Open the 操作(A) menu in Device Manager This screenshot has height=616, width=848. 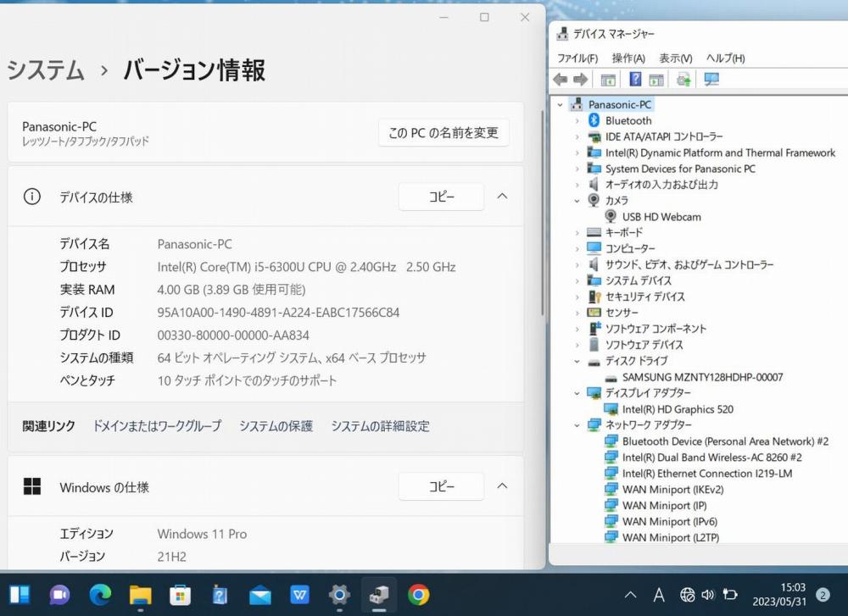point(628,58)
